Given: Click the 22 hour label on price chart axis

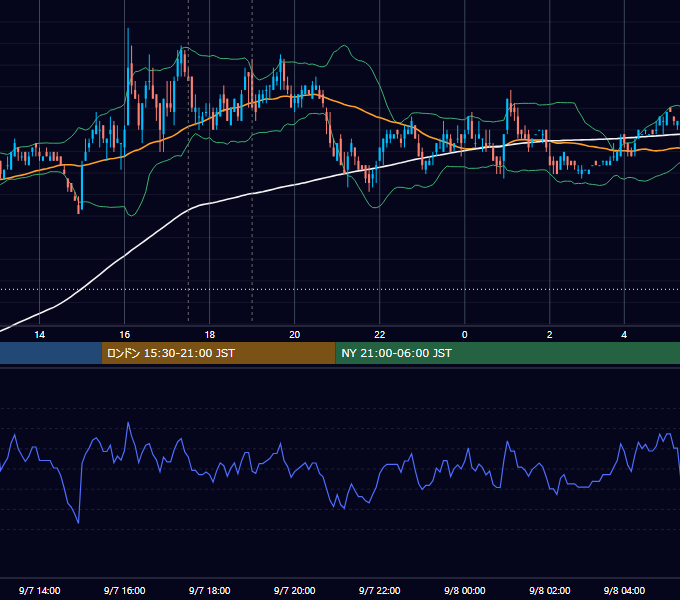Looking at the screenshot, I should (x=379, y=335).
